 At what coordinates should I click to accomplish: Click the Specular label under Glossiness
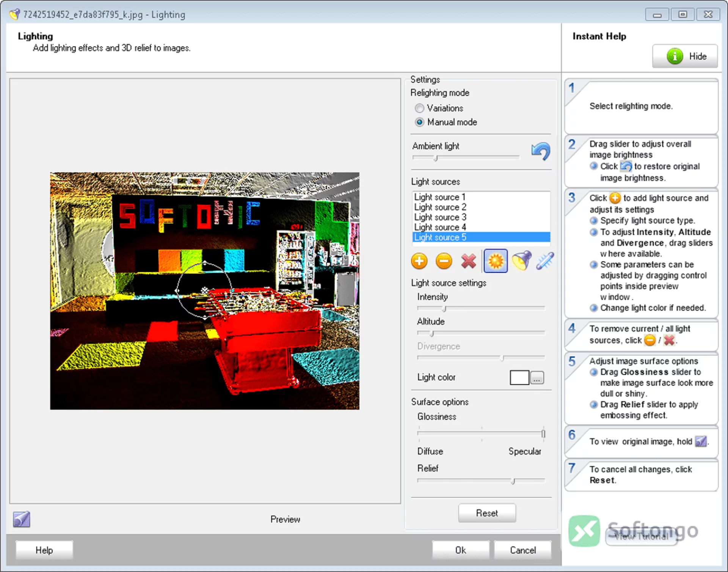coord(525,451)
